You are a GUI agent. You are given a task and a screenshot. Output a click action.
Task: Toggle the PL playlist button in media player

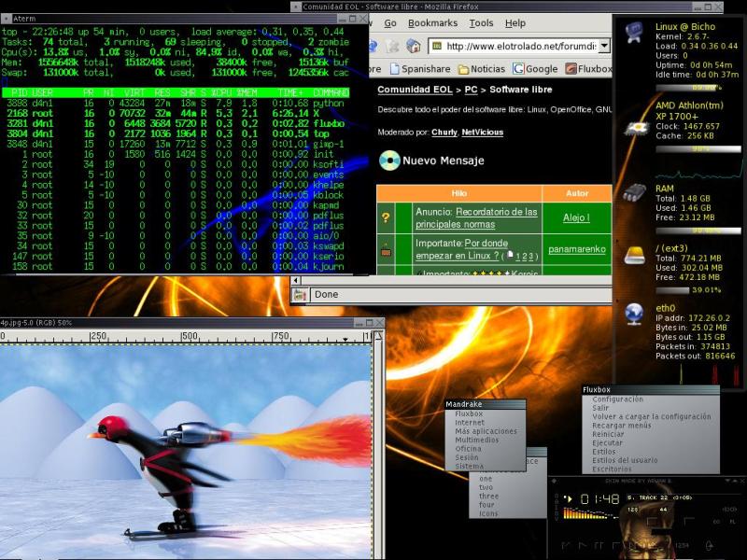pyautogui.click(x=732, y=522)
